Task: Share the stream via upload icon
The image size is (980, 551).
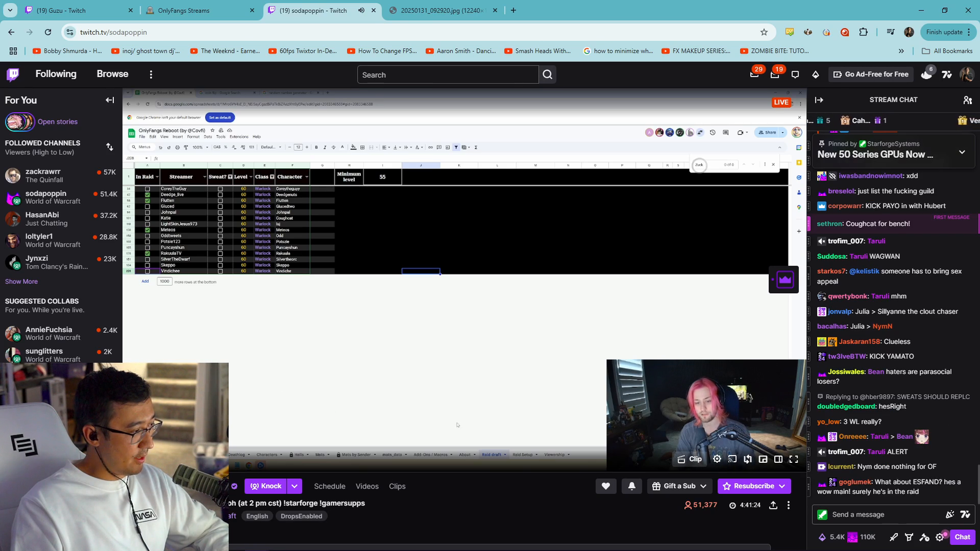Action: pyautogui.click(x=773, y=505)
